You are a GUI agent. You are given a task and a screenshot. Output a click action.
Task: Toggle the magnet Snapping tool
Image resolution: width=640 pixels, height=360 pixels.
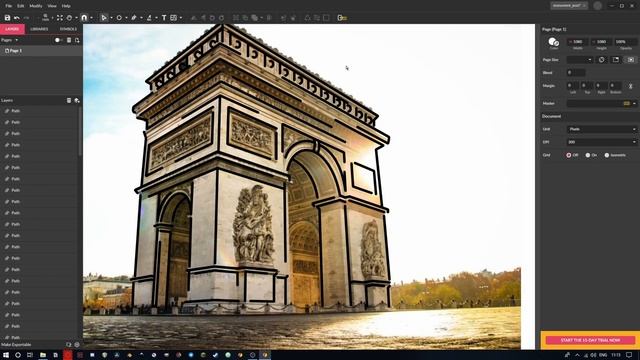click(84, 18)
